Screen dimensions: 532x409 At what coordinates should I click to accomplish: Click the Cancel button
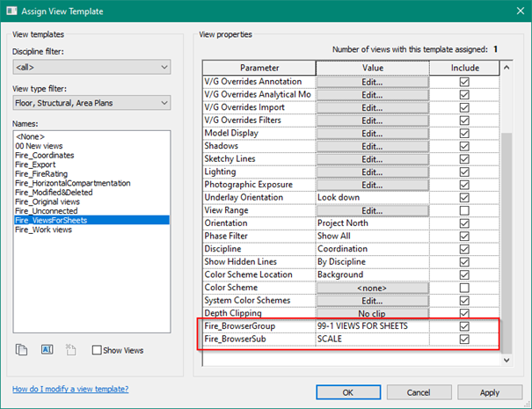(419, 392)
